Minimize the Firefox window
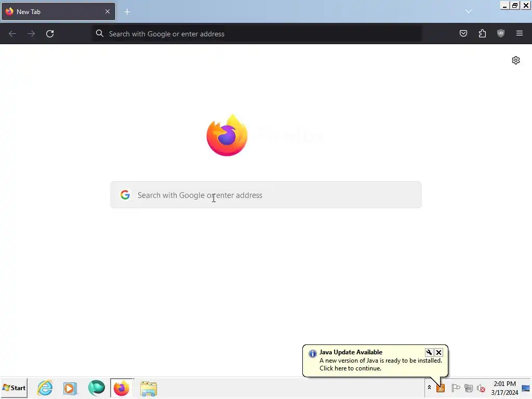Screen dimensions: 532x399 click(504, 5)
